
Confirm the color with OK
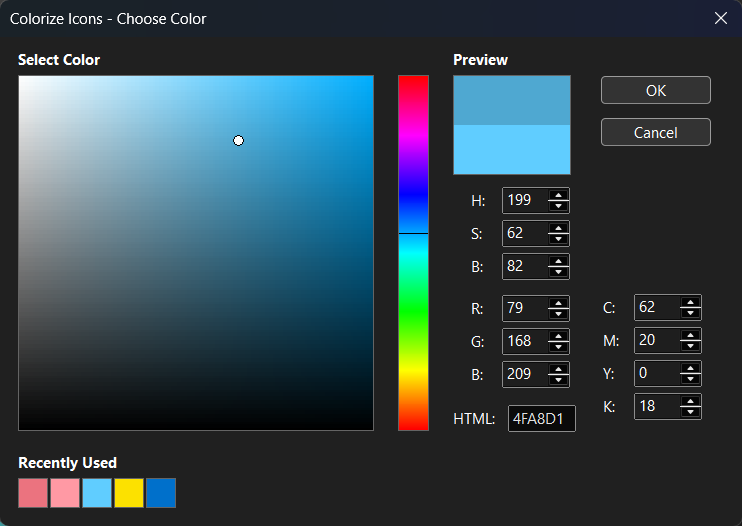coord(655,90)
